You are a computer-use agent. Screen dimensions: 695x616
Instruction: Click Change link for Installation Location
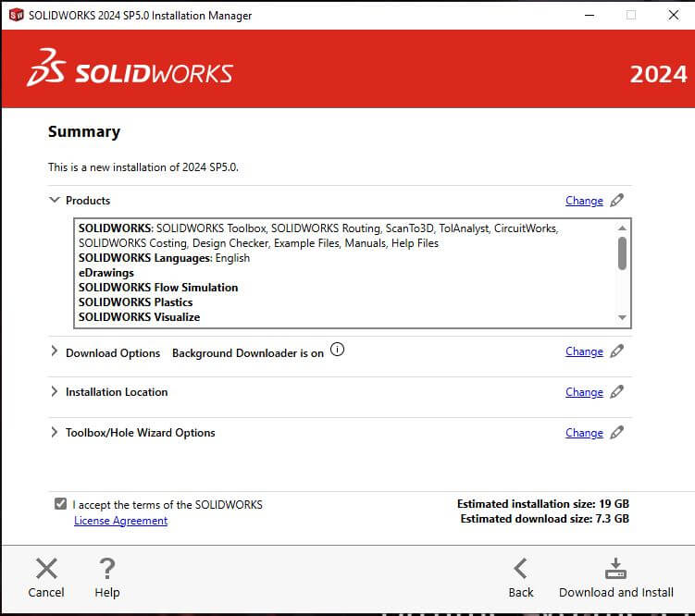[584, 392]
